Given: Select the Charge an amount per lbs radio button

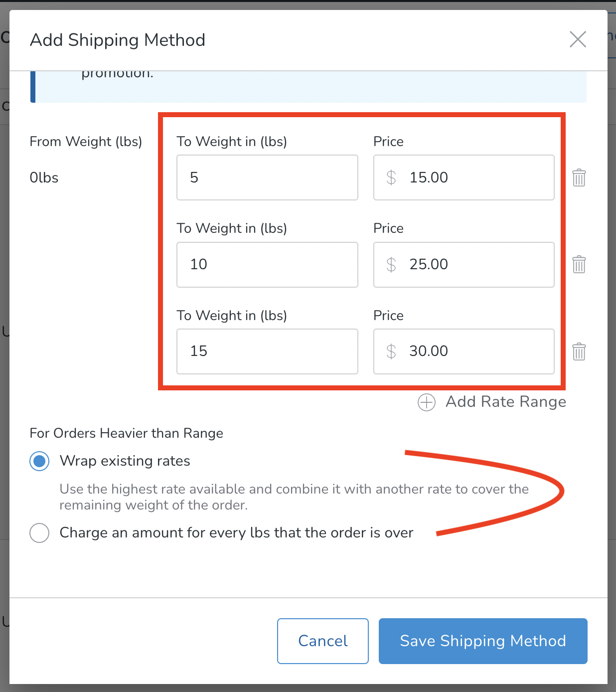Looking at the screenshot, I should (x=39, y=532).
